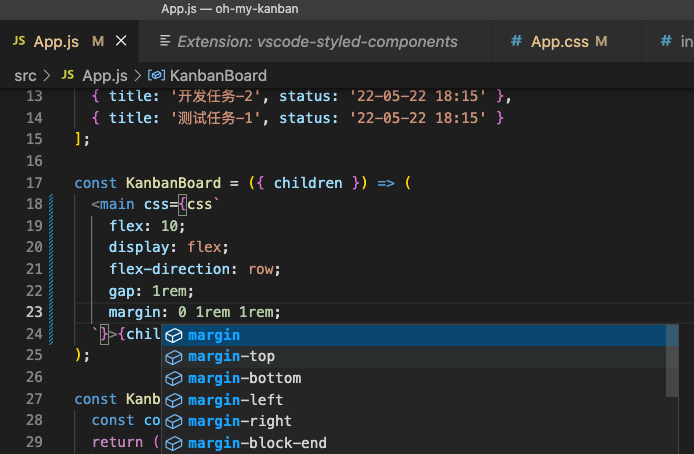Expand the src breadcrumb chevron

point(47,76)
